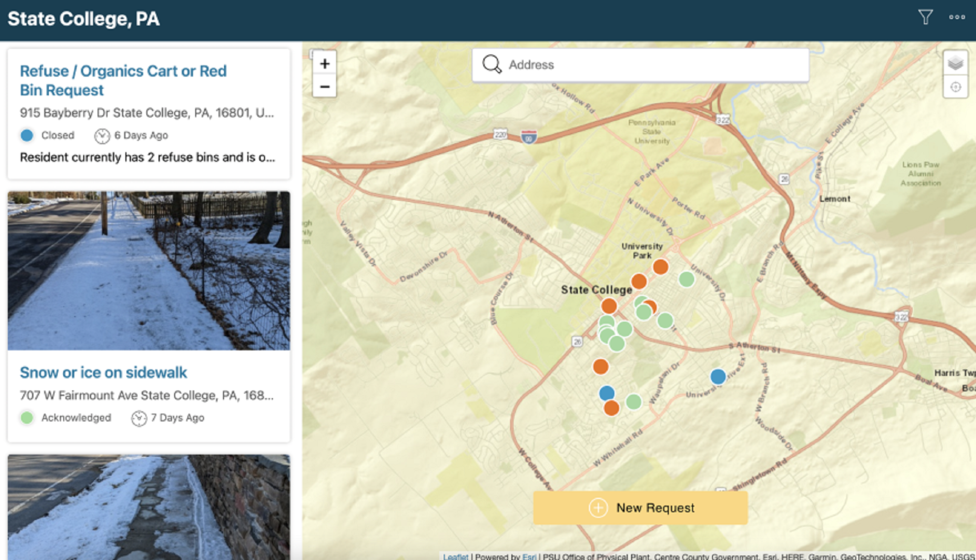Open the Esri attribution link
The image size is (976, 560).
coord(529,556)
